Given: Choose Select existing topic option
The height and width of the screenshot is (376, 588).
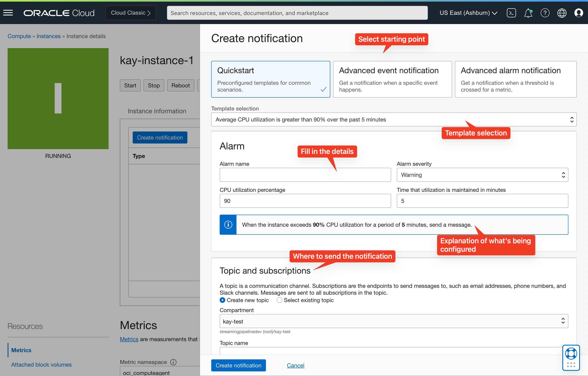Looking at the screenshot, I should tap(279, 300).
